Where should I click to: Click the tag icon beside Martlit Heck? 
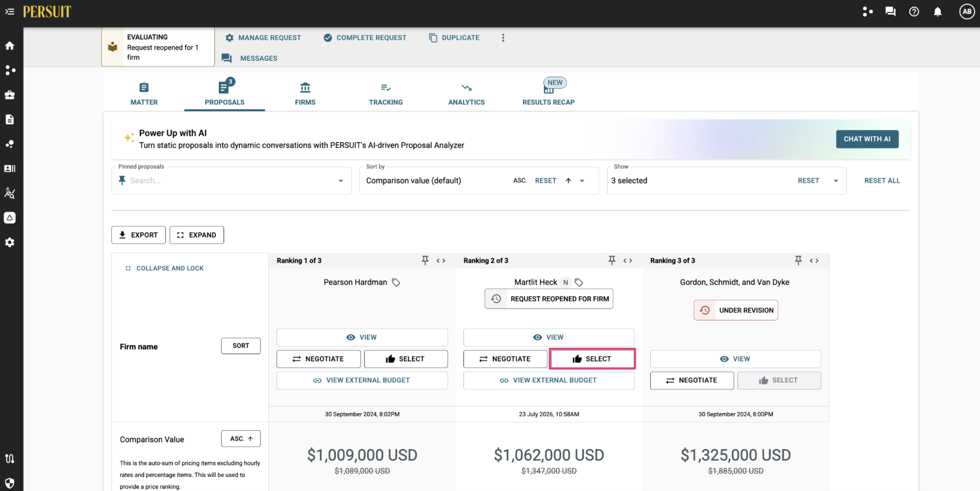pos(579,282)
